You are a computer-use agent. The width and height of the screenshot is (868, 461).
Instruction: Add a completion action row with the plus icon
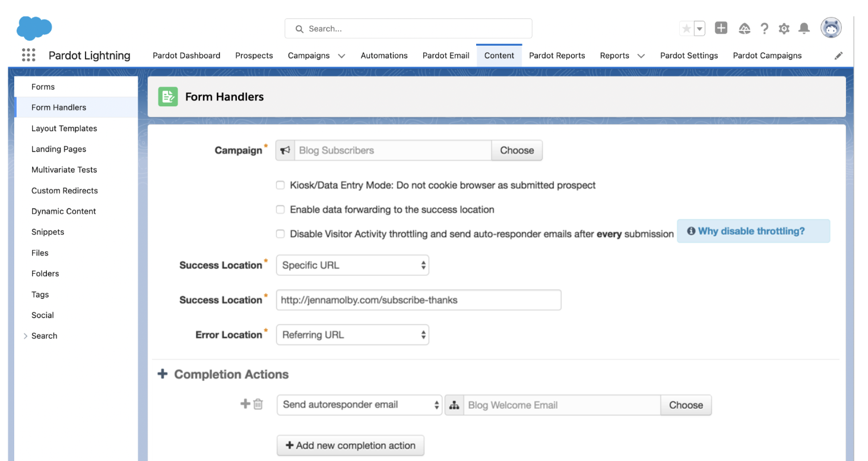coord(245,404)
